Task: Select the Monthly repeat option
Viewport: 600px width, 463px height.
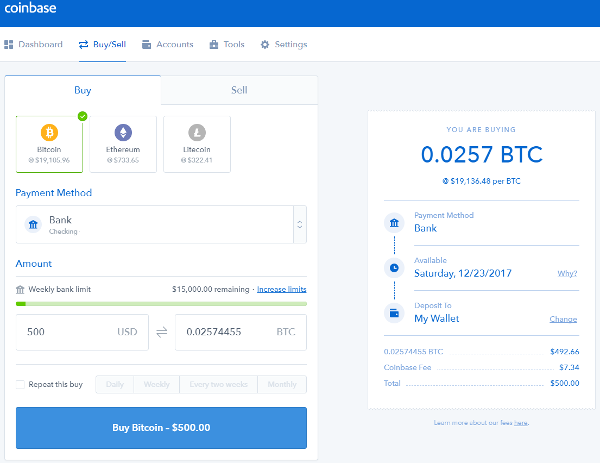Action: (x=282, y=384)
